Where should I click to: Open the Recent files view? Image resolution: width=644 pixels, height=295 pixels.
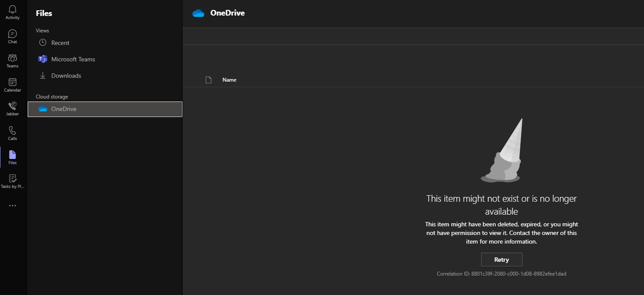click(105, 43)
